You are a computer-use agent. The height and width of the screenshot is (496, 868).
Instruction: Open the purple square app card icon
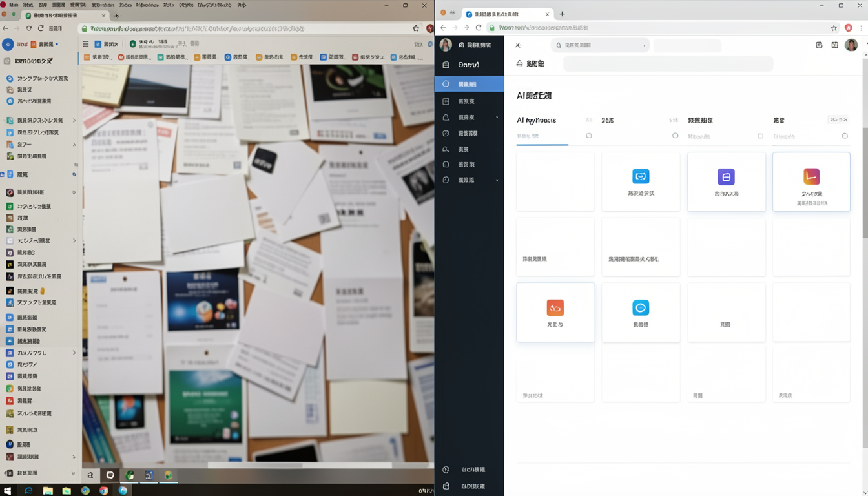[x=726, y=177]
